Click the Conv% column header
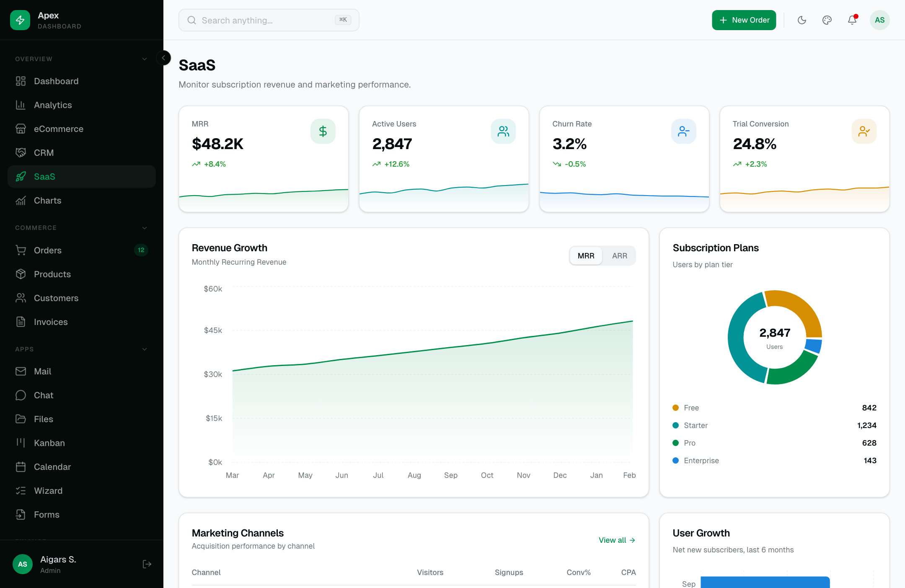Viewport: 905px width, 588px height. (579, 573)
